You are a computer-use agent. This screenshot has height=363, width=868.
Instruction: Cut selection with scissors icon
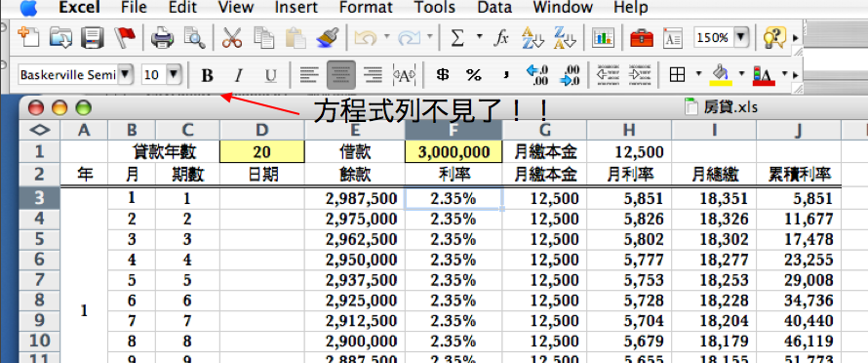(x=232, y=37)
